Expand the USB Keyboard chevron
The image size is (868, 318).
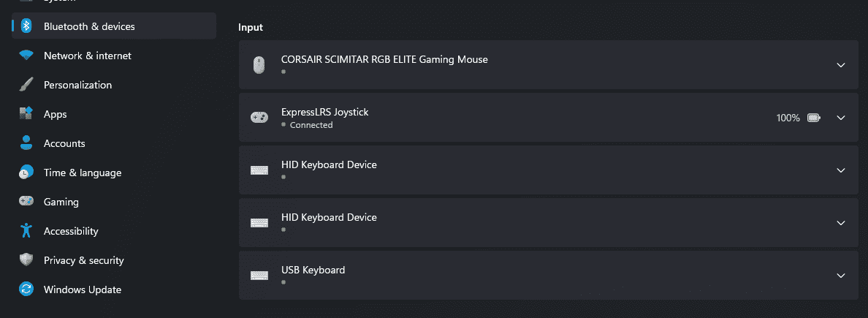coord(840,276)
